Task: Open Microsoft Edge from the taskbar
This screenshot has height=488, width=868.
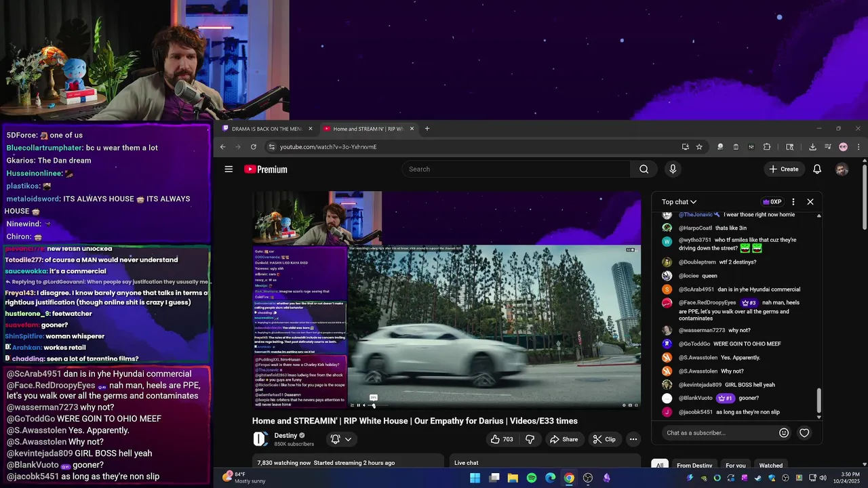Action: tap(550, 478)
